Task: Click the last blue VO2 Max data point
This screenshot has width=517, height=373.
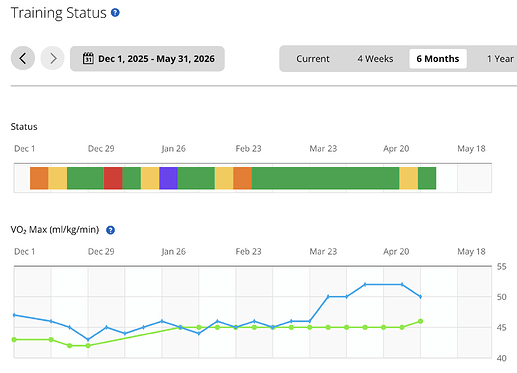Action: coord(420,297)
